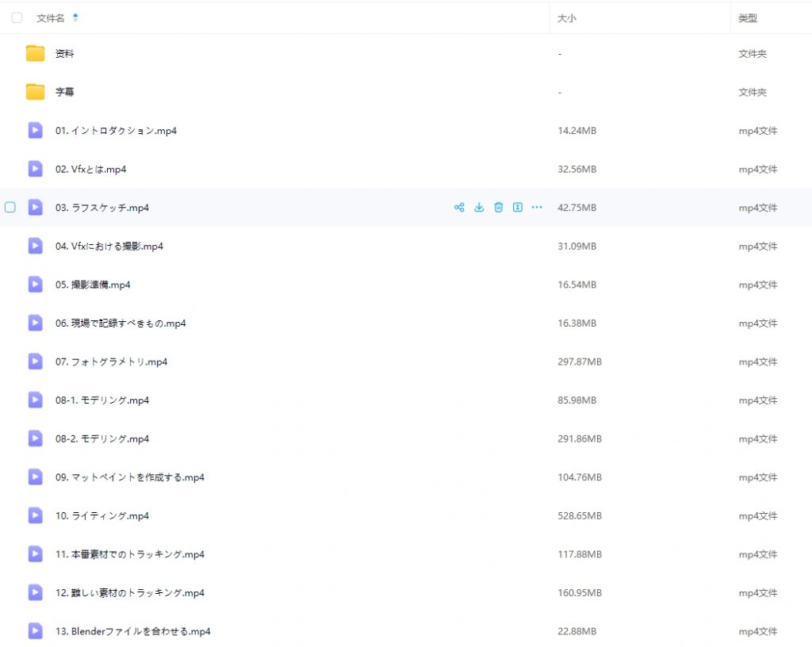Screen dimensions: 812x647
Task: Click video icon of 01. イントロダクション.mp4
Action: click(x=35, y=130)
